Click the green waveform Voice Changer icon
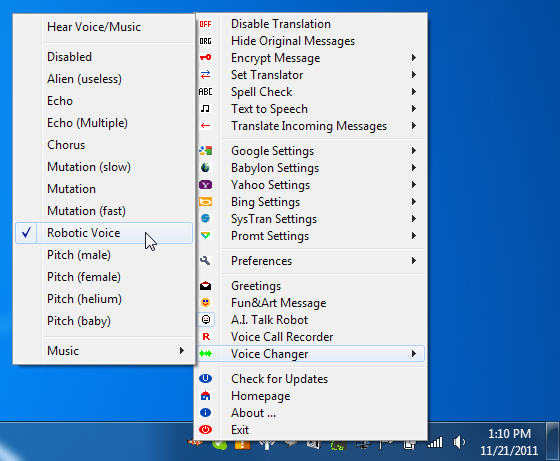Screen dimensions: 560x461 point(205,354)
